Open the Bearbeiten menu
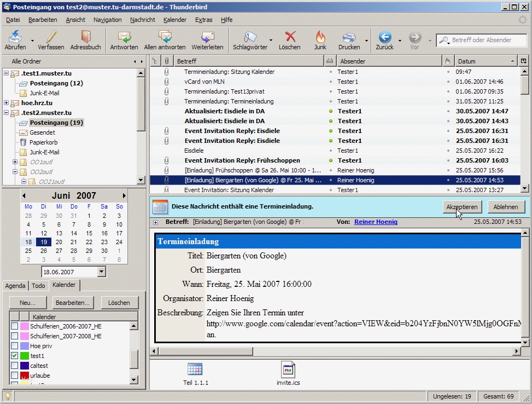The image size is (532, 404). 43,20
